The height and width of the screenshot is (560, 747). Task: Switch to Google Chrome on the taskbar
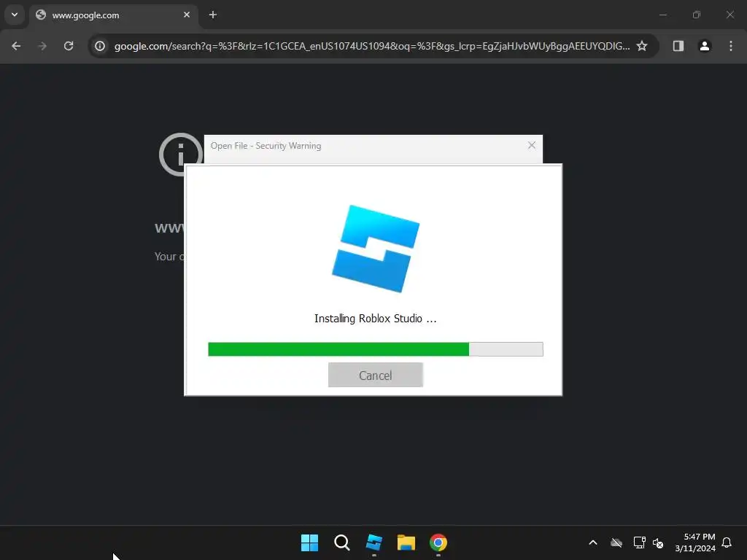point(438,542)
